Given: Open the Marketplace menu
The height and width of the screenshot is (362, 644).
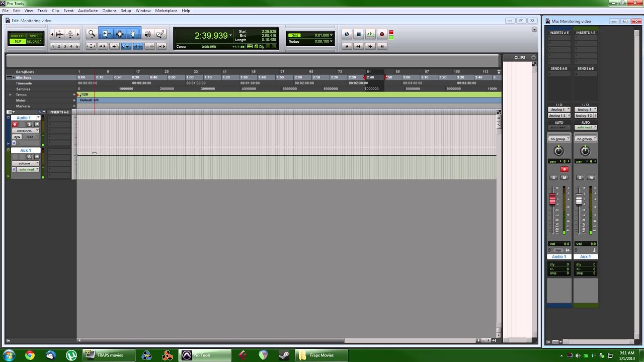Looking at the screenshot, I should pos(166,11).
